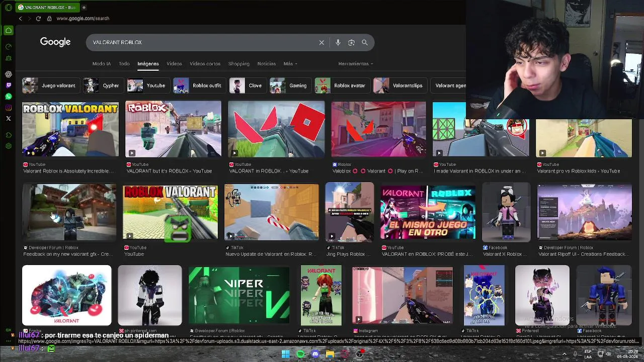
Task: Open the OBS icon on the taskbar
Action: pos(360,354)
